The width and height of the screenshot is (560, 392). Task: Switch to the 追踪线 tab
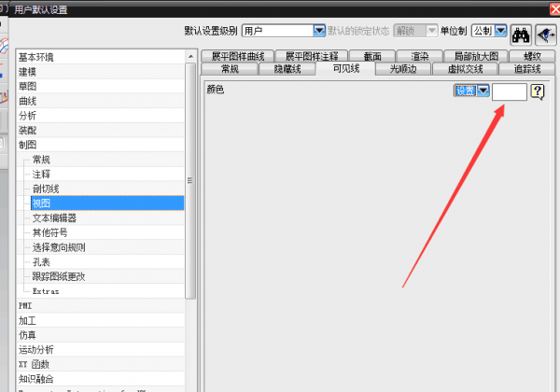click(x=527, y=68)
